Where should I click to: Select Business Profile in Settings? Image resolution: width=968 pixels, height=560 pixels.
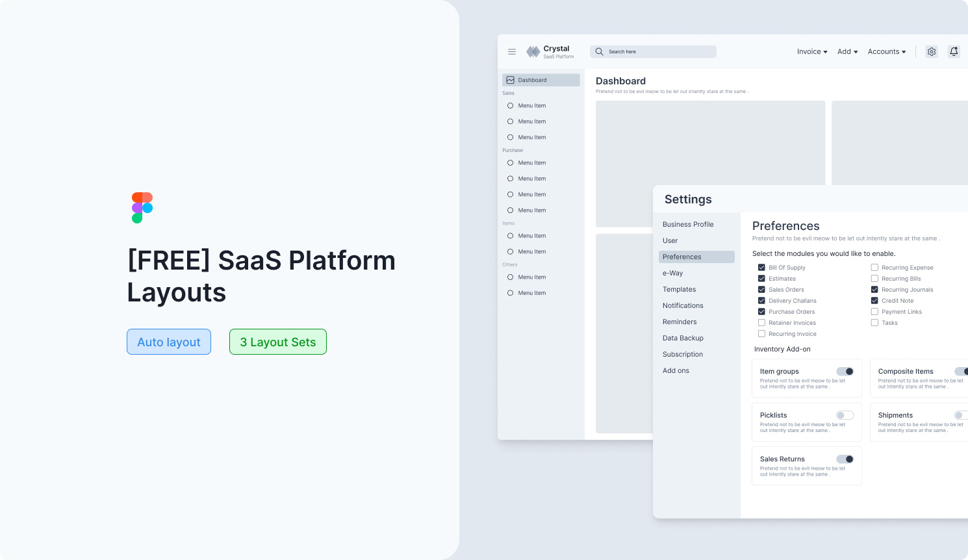click(x=688, y=224)
